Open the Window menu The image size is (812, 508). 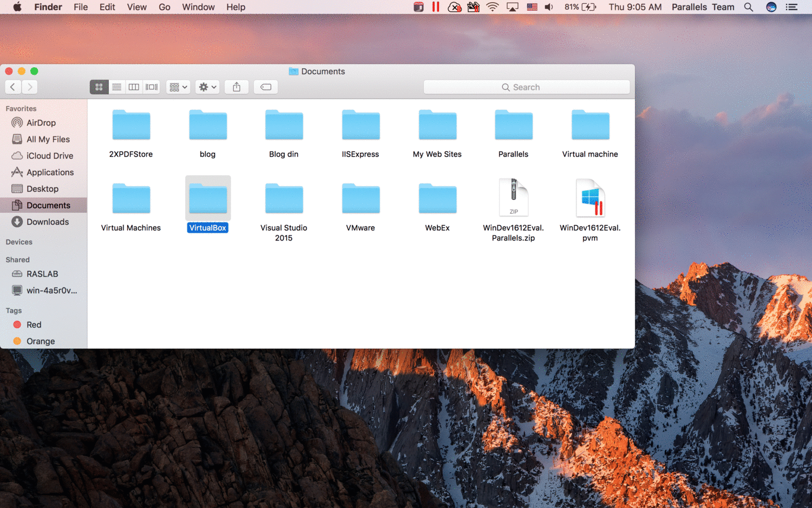point(198,7)
